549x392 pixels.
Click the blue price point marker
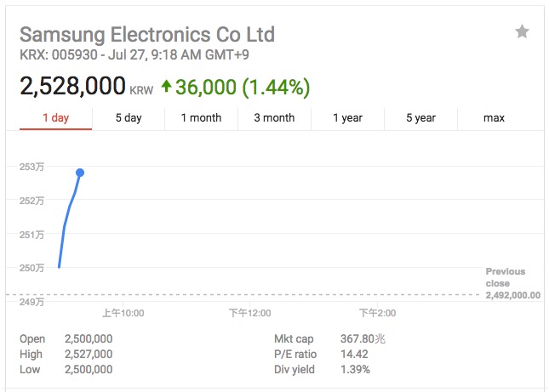[x=80, y=173]
